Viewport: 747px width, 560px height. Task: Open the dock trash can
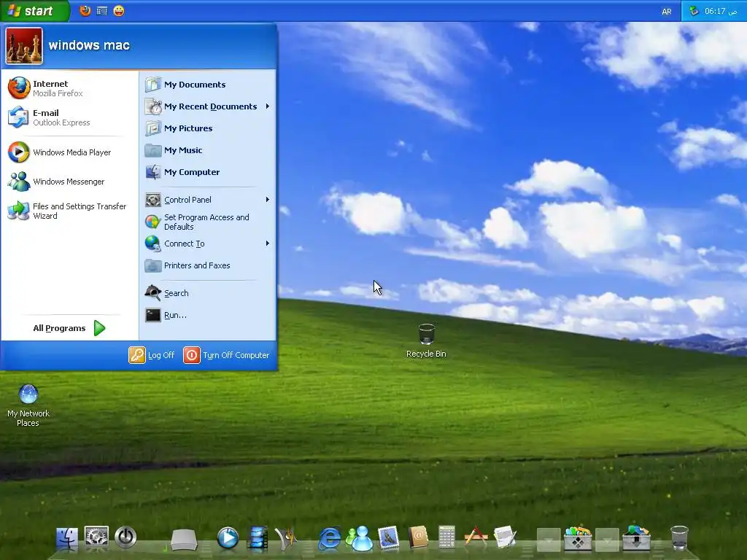679,538
